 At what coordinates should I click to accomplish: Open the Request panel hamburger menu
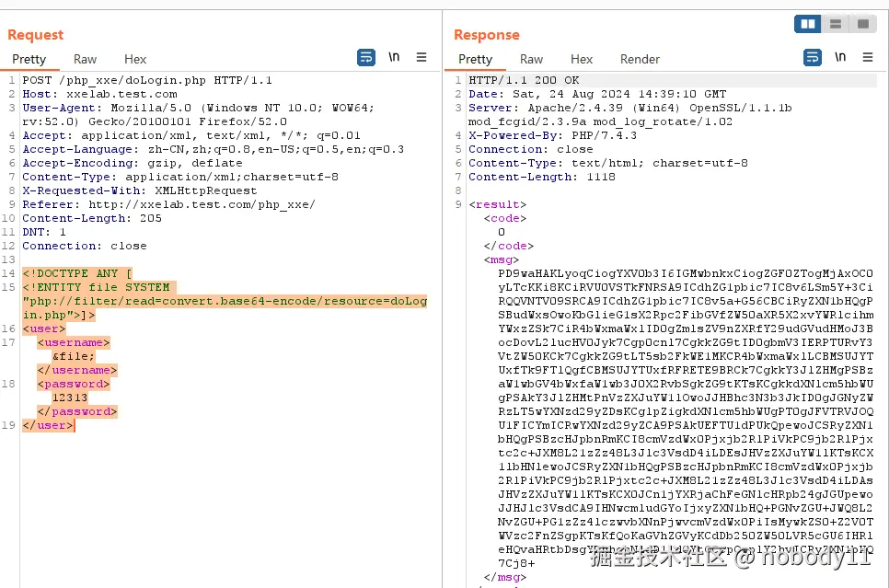[x=421, y=57]
